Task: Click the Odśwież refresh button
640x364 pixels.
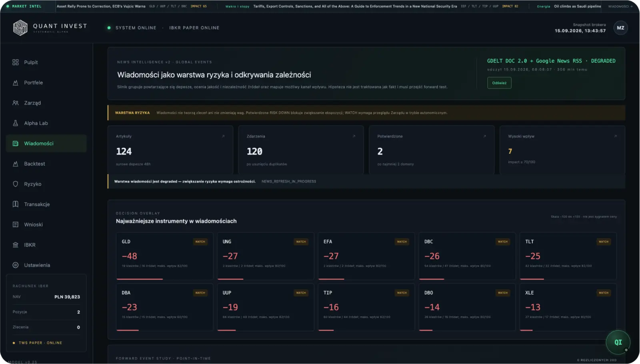Action: [499, 83]
